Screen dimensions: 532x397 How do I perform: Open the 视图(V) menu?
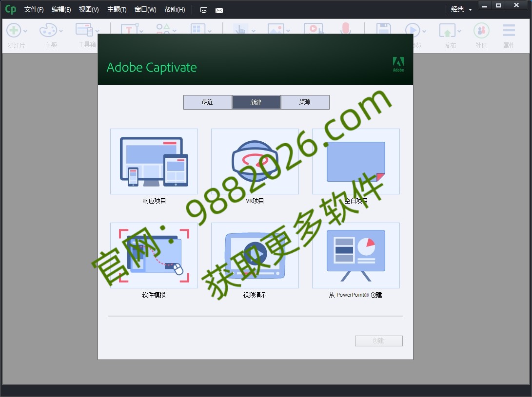click(89, 9)
